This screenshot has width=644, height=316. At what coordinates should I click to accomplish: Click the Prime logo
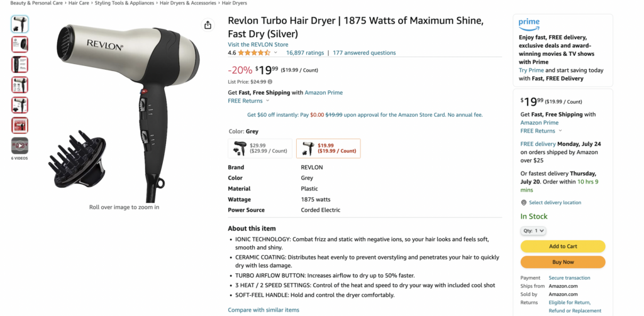click(529, 25)
